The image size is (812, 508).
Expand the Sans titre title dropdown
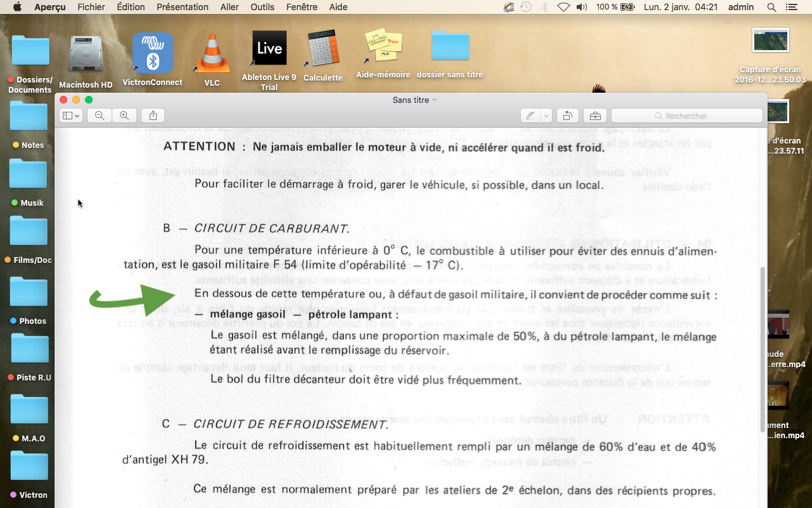click(x=435, y=100)
